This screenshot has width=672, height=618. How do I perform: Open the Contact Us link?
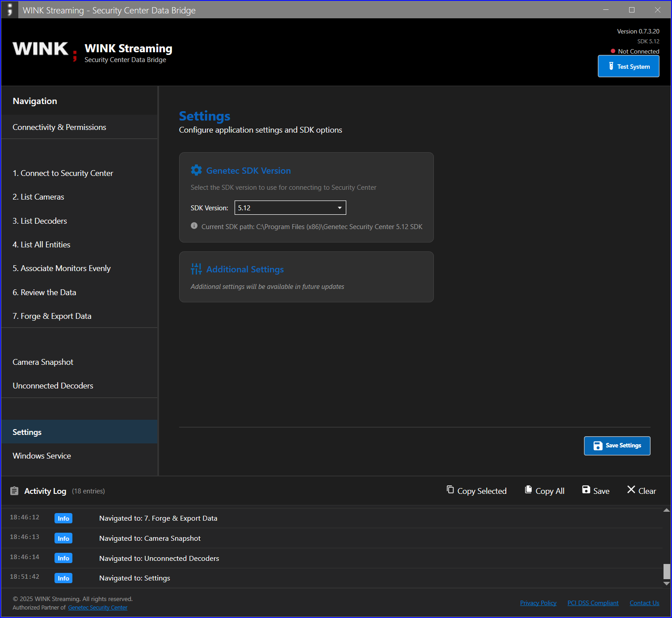[644, 603]
